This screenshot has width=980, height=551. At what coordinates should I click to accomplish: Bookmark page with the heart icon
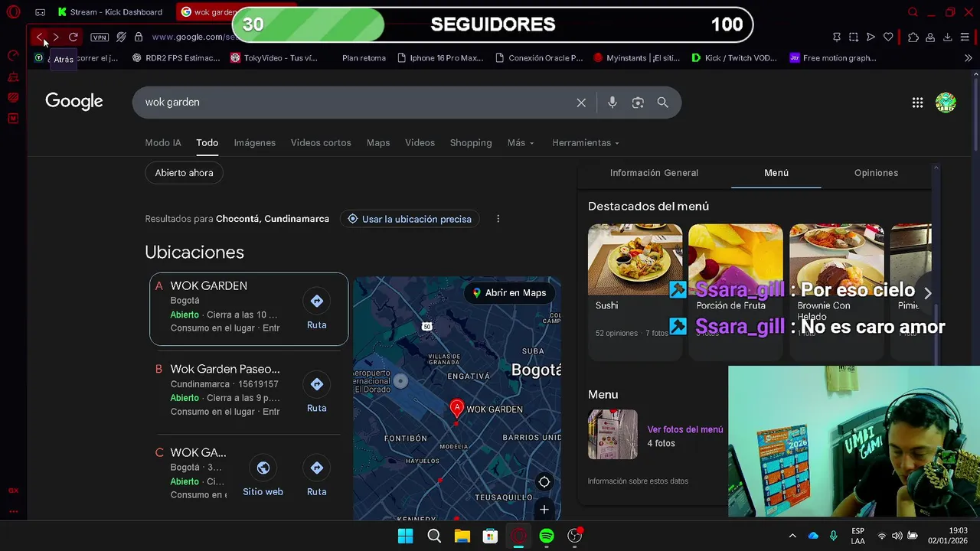tap(888, 37)
